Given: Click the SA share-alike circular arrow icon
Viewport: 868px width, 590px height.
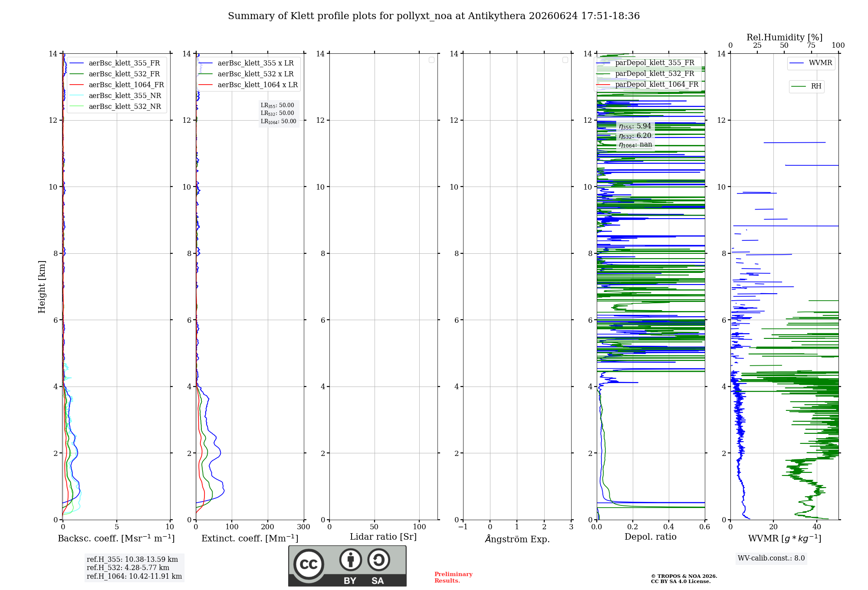Looking at the screenshot, I should pos(378,560).
